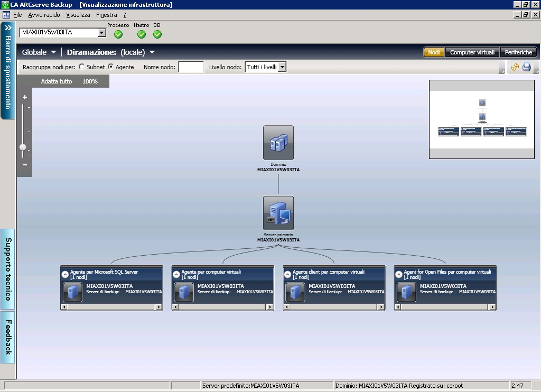This screenshot has height=392, width=541.
Task: Switch to the Computer virtuali tab
Action: (x=472, y=52)
